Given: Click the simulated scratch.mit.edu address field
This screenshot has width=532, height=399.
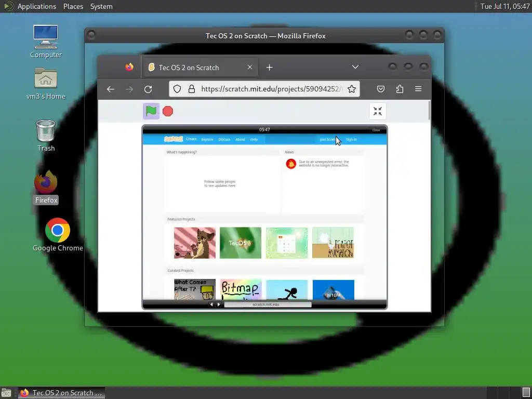Looking at the screenshot, I should click(268, 304).
